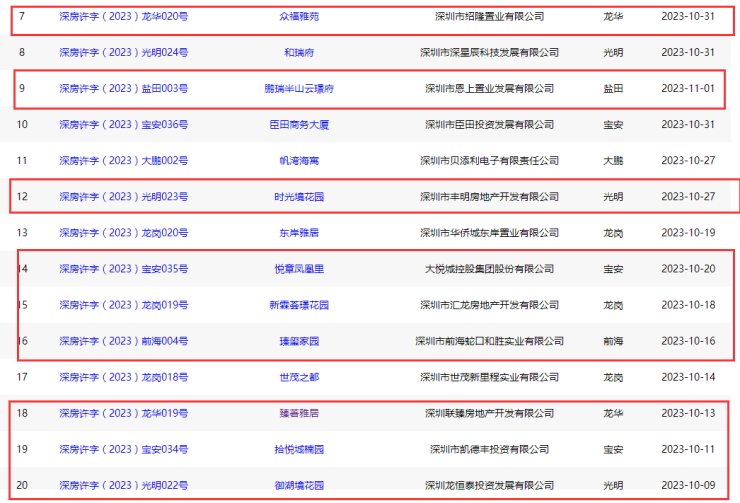Click district 盐田 in row 9
This screenshot has width=740, height=503.
click(613, 89)
